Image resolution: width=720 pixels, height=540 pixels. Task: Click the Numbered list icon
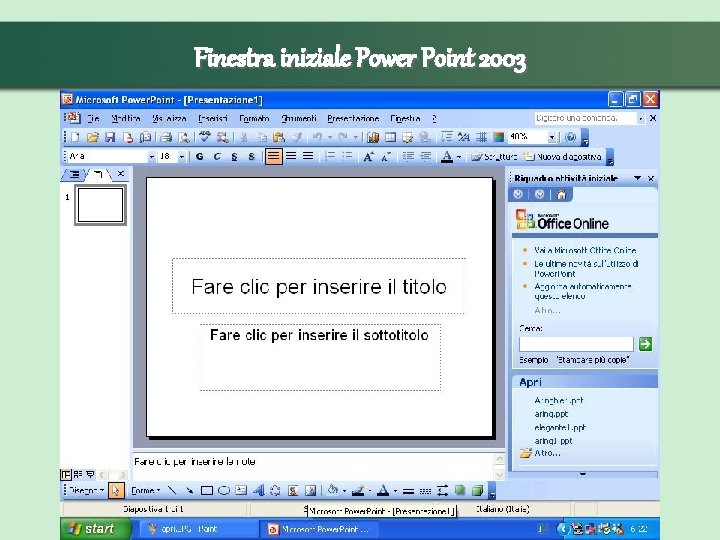(x=330, y=156)
